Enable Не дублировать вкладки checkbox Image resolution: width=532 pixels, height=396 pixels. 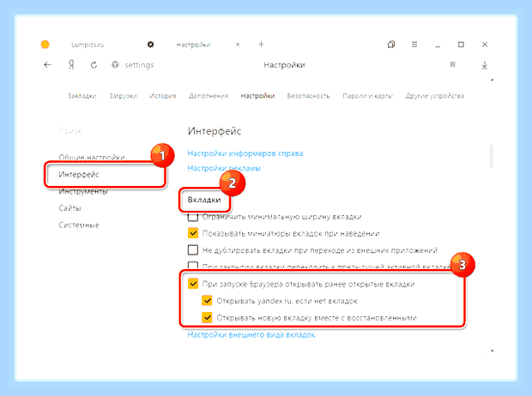[193, 250]
